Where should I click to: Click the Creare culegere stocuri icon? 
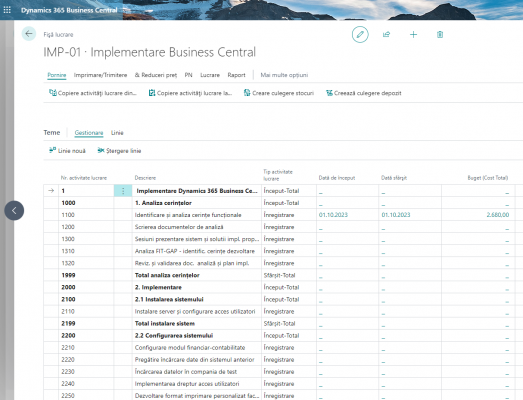[x=247, y=93]
